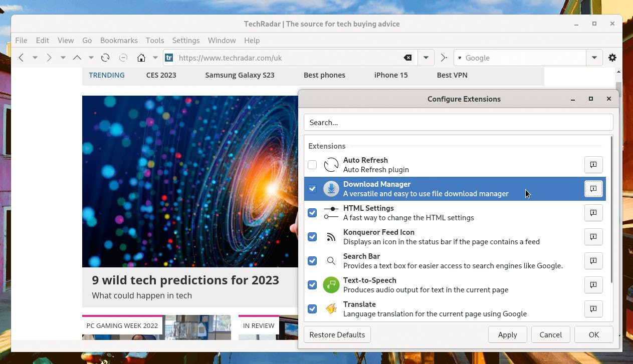Enable the Auto Refresh extension checkbox
The height and width of the screenshot is (364, 633).
312,165
